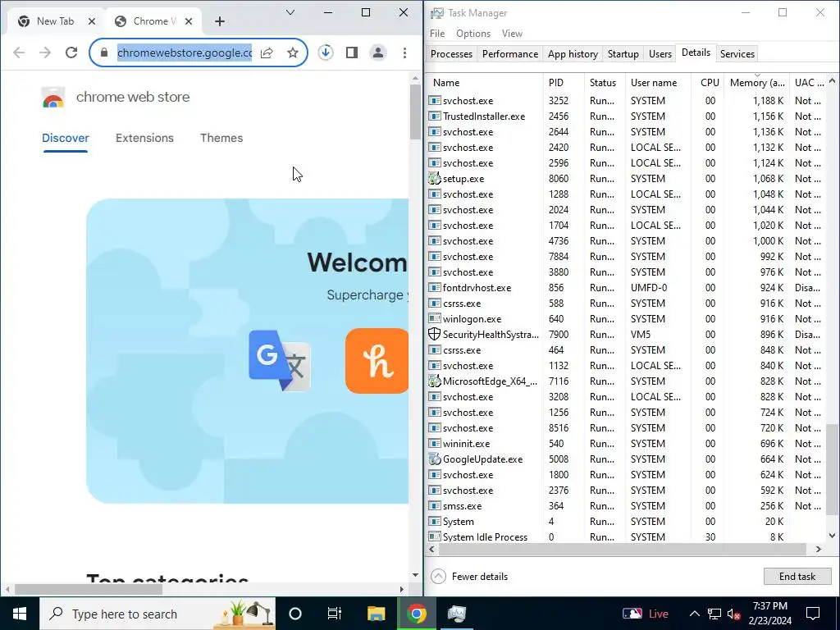The width and height of the screenshot is (840, 630).
Task: Select the SecurityHealthSystray process row
Action: [628, 335]
